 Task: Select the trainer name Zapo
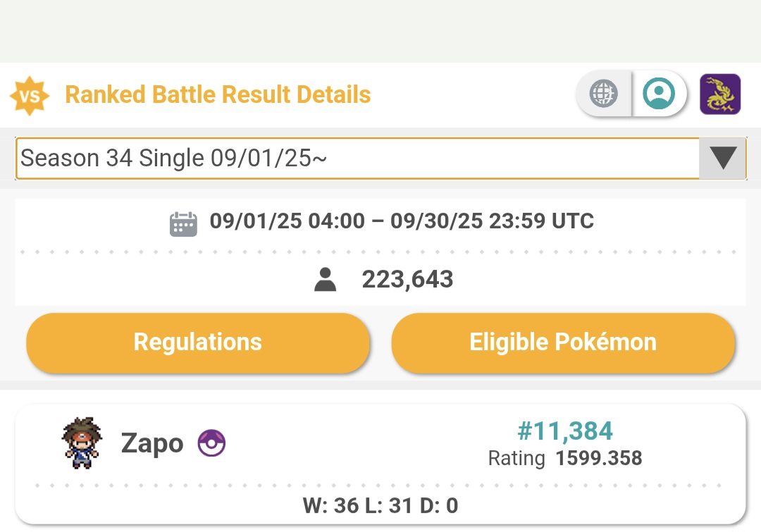pos(152,444)
